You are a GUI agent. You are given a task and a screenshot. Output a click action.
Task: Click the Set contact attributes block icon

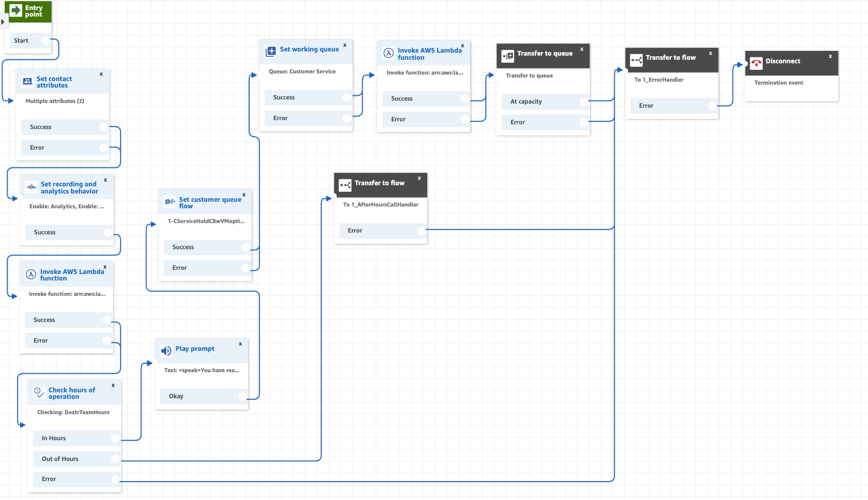coord(27,82)
